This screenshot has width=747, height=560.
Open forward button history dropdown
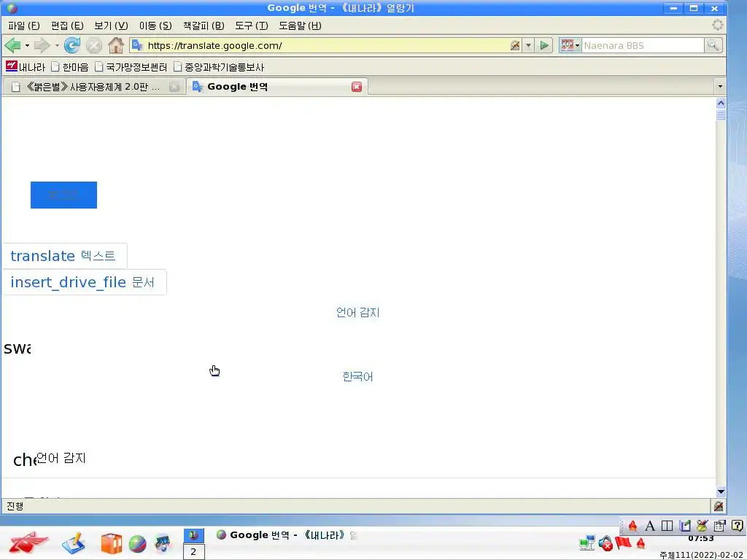pyautogui.click(x=57, y=46)
